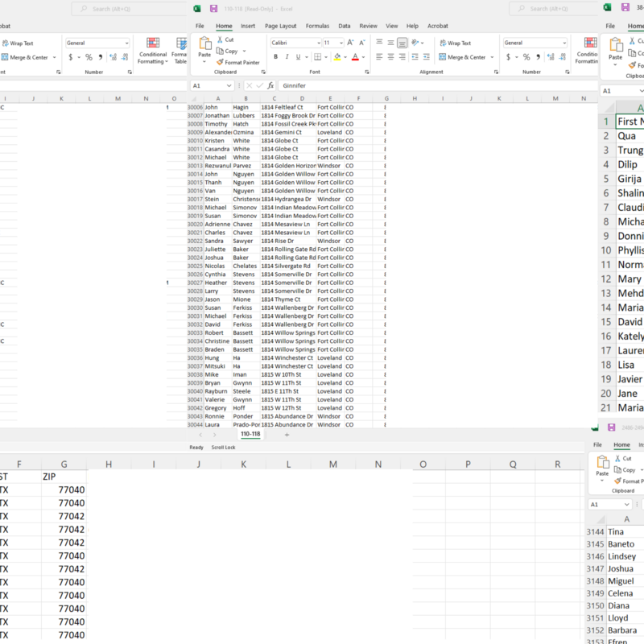Add a new sheet with plus button
The height and width of the screenshot is (644, 644).
287,435
